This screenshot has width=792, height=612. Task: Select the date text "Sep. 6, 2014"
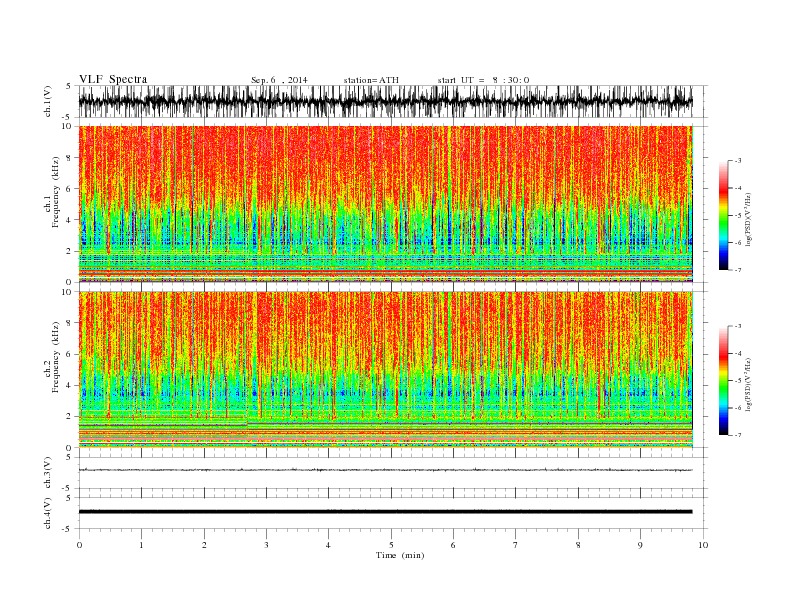(279, 80)
